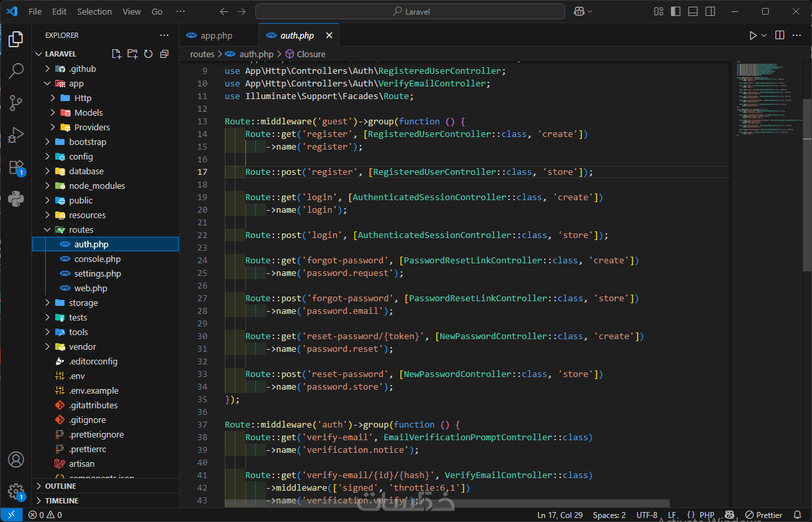Image resolution: width=812 pixels, height=522 pixels.
Task: Toggle the secondary side bar layout button
Action: click(710, 11)
